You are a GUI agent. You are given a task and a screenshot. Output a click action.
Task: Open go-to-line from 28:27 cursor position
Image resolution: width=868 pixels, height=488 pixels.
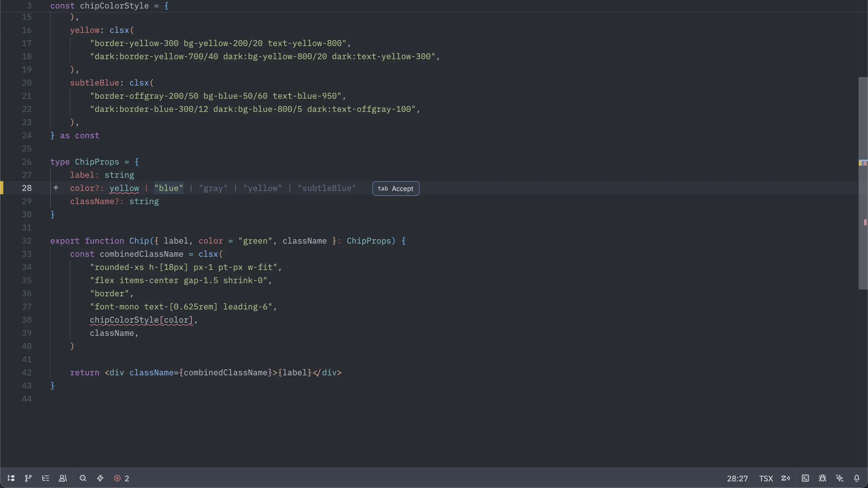click(x=737, y=478)
